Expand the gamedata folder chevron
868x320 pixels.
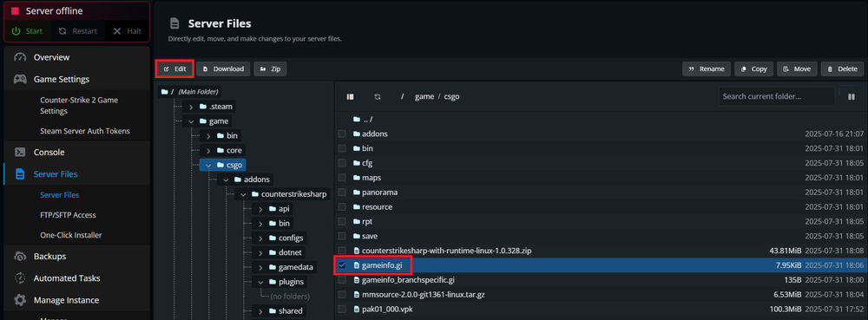(260, 267)
